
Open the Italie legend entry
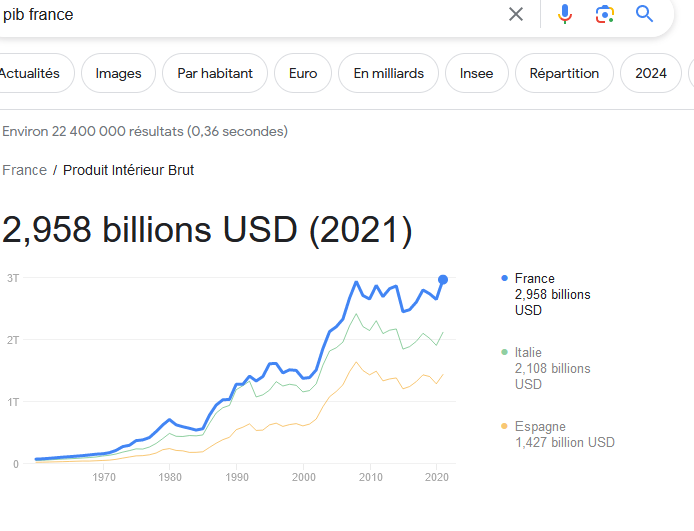552,368
